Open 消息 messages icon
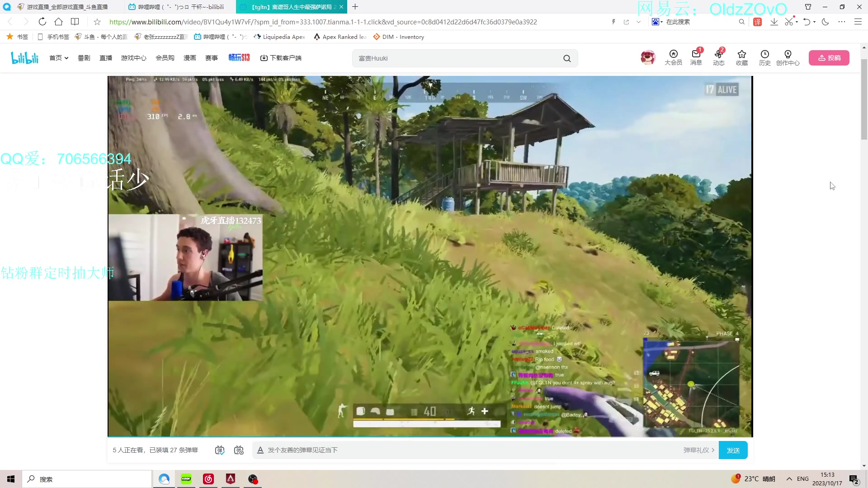Screen dimensions: 868x488 [696, 58]
